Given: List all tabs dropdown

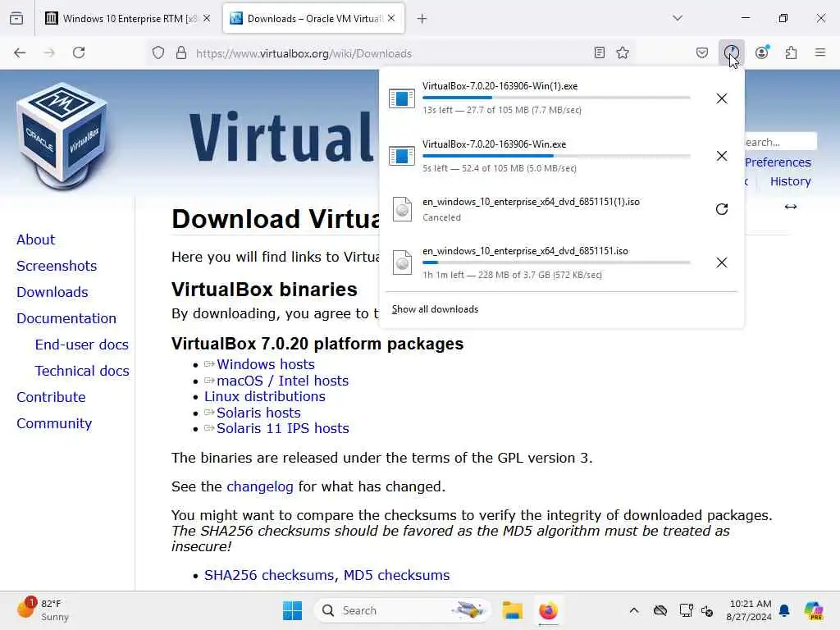Looking at the screenshot, I should [678, 18].
